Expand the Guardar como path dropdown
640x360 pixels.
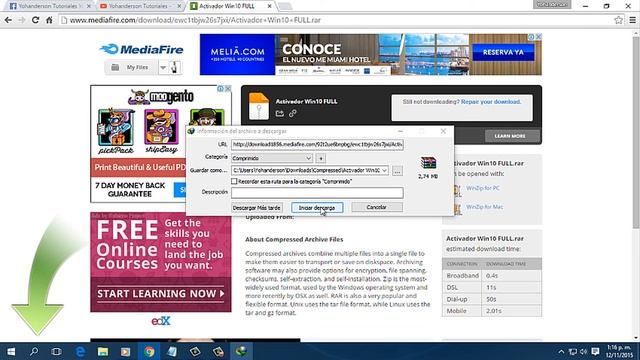click(x=384, y=170)
